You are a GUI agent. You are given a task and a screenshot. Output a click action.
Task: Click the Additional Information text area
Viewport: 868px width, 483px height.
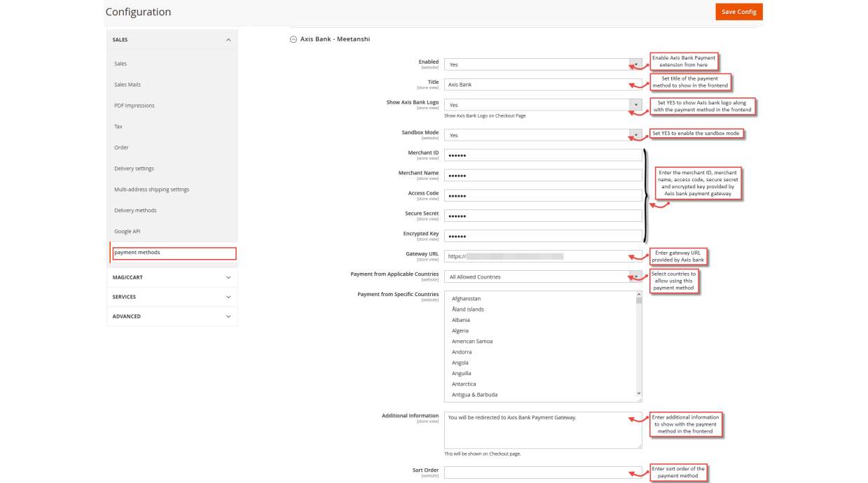click(543, 430)
